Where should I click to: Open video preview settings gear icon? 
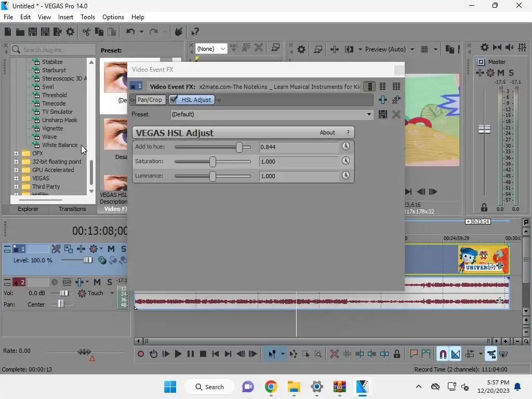pos(301,49)
